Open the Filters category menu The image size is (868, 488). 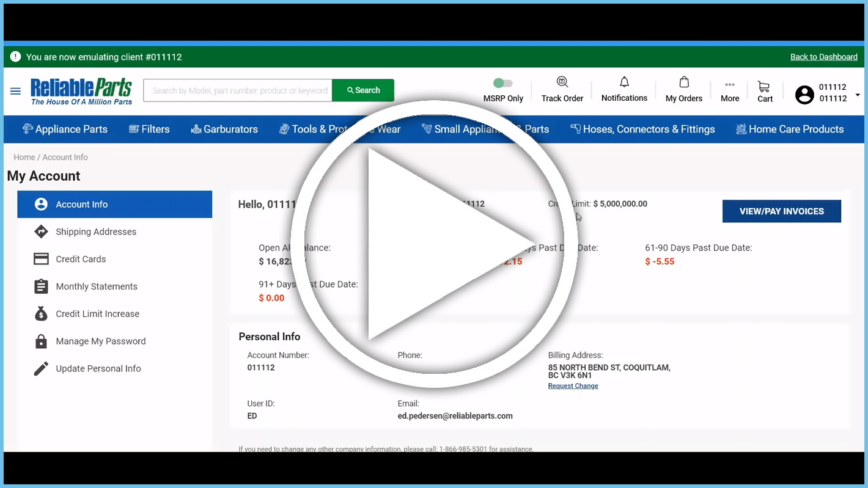(149, 129)
